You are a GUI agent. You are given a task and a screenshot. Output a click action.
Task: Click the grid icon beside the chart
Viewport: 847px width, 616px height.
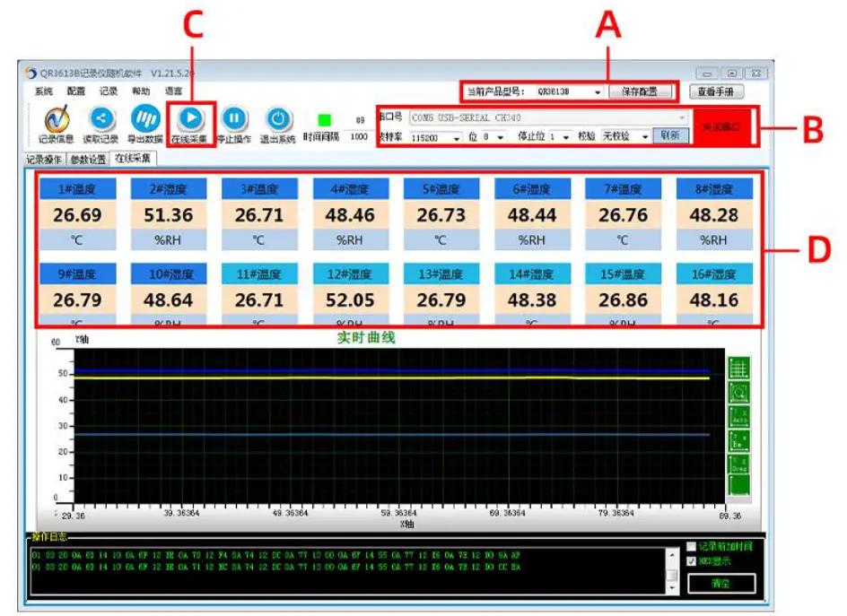point(739,369)
